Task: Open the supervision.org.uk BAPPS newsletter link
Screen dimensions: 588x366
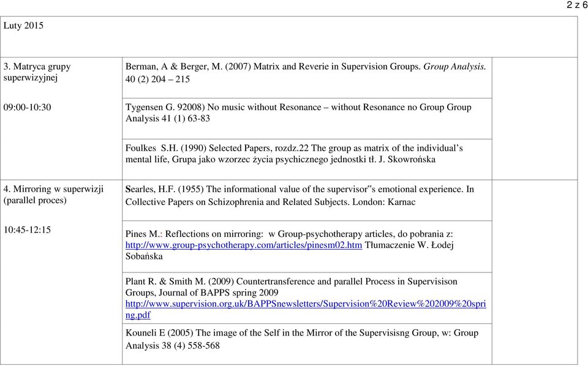Action: (x=306, y=304)
